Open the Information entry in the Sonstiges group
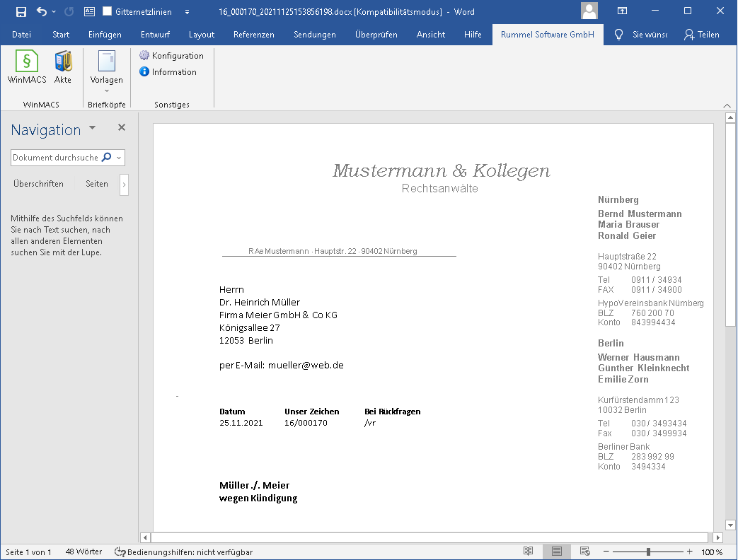This screenshot has width=738, height=560. coord(168,72)
